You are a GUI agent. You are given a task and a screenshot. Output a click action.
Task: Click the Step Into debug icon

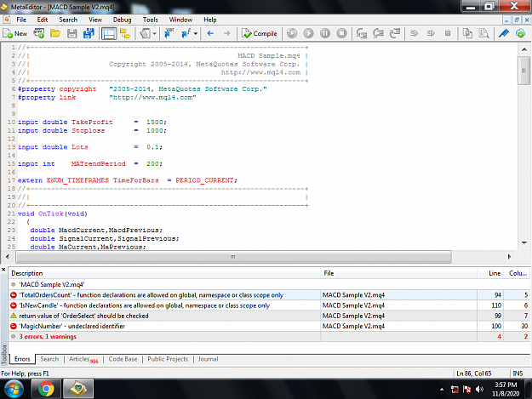(x=362, y=33)
